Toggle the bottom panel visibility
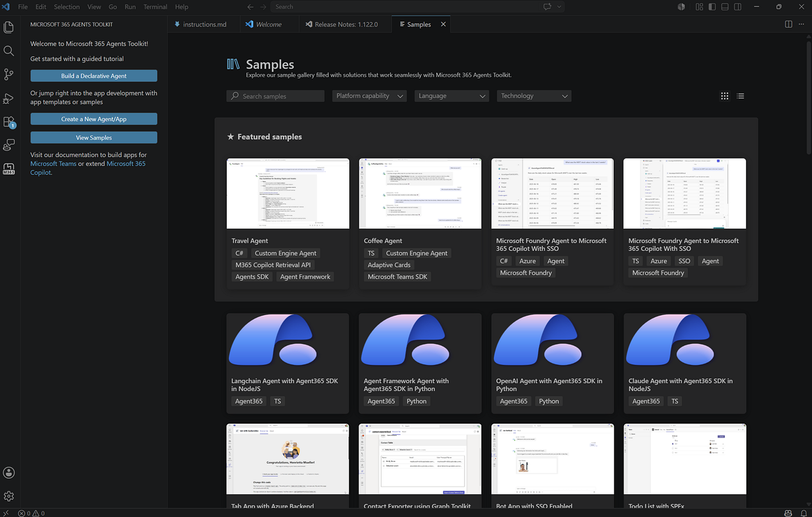 coord(725,7)
